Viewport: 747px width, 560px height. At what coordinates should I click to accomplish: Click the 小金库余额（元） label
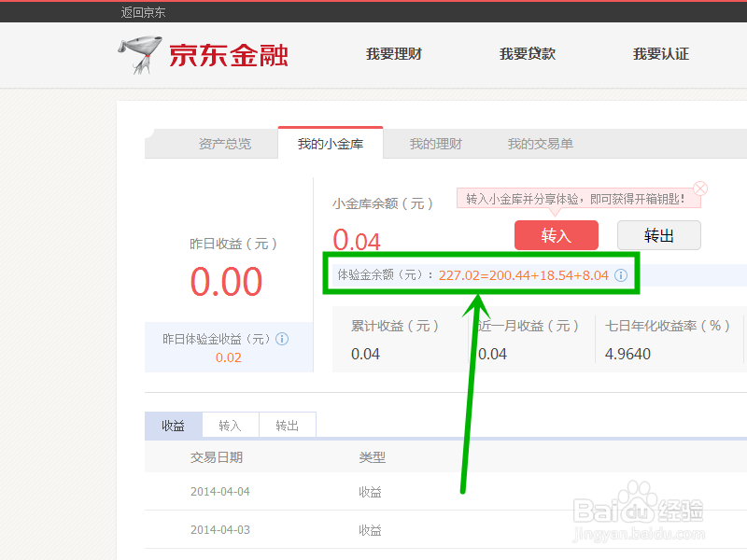pyautogui.click(x=383, y=203)
